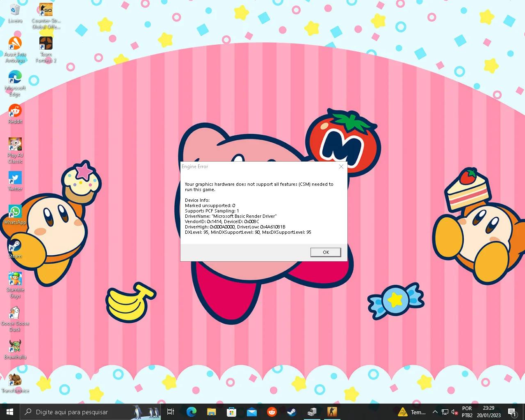Focus the taskbar search box
The width and height of the screenshot is (525, 420).
(x=90, y=412)
